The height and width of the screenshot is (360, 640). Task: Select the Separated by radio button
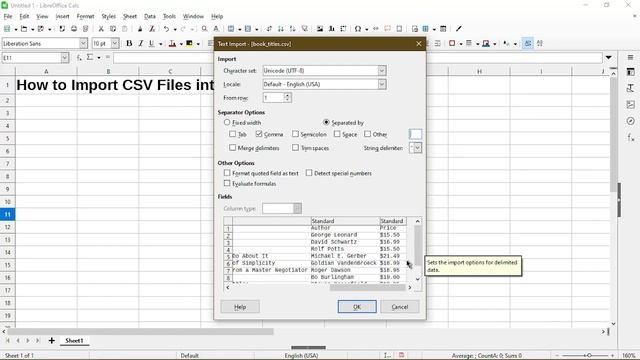(326, 122)
